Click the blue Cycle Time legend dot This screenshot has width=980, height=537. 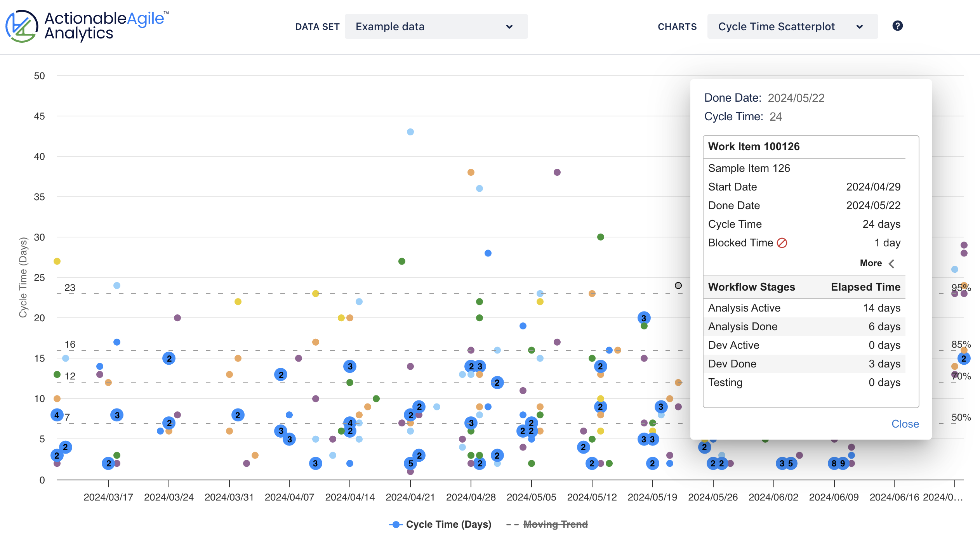396,524
